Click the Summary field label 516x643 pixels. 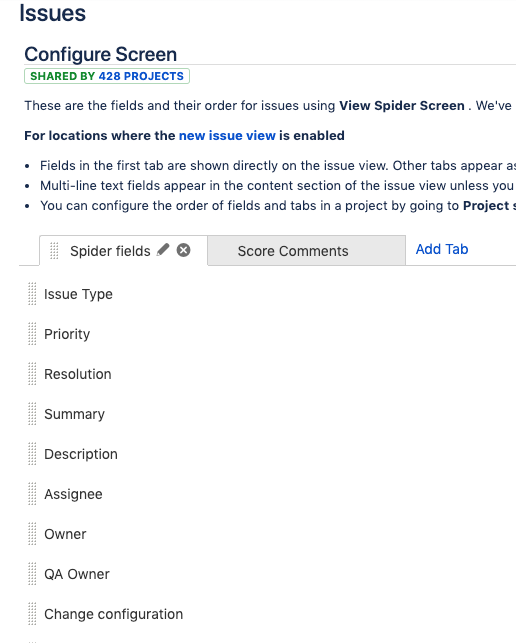(74, 414)
